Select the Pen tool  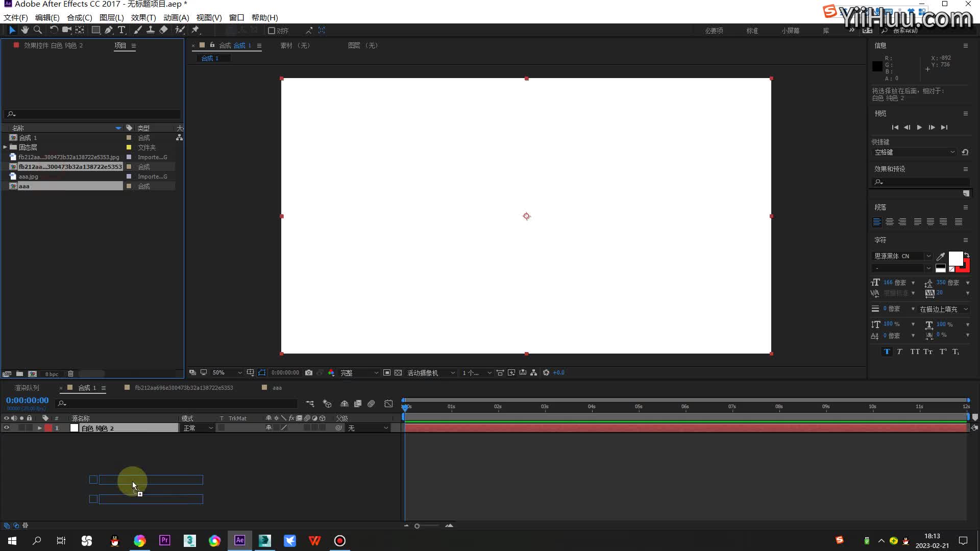pyautogui.click(x=109, y=30)
